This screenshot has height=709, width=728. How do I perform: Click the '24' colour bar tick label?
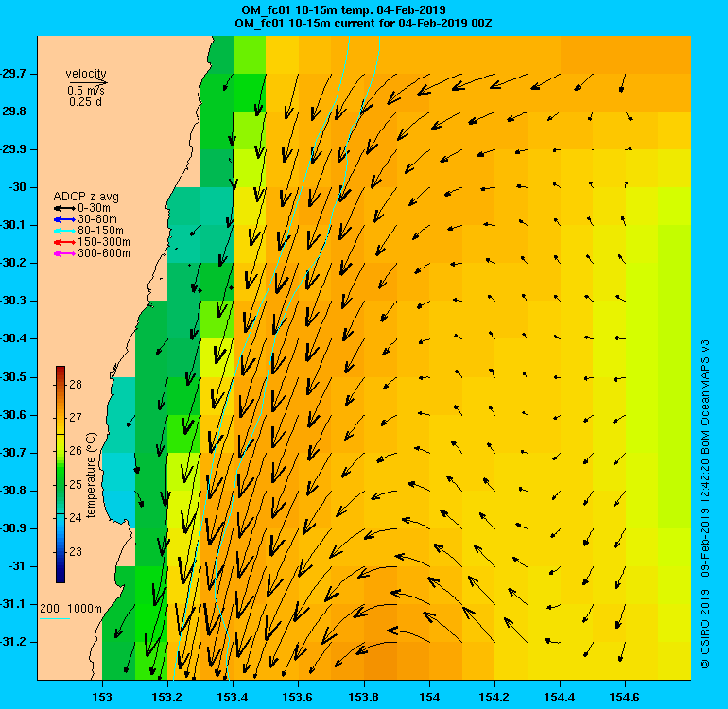tap(76, 518)
